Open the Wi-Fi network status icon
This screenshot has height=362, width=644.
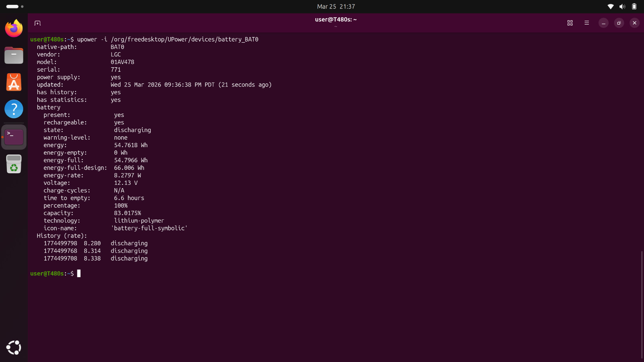[611, 6]
